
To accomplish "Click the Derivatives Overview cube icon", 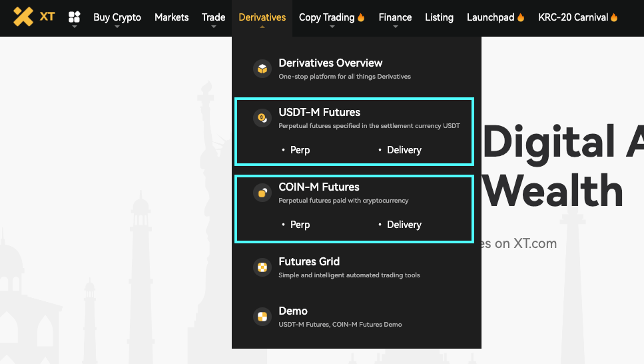I will [262, 69].
